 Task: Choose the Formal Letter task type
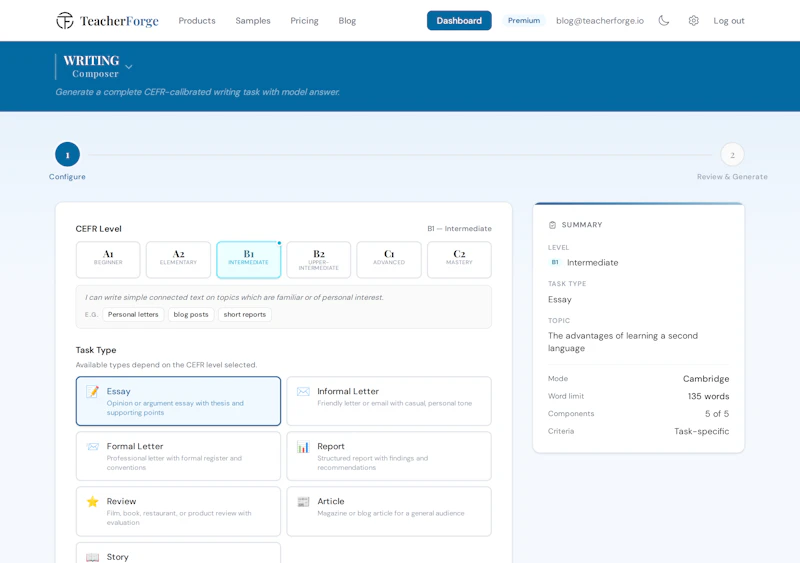click(x=178, y=456)
